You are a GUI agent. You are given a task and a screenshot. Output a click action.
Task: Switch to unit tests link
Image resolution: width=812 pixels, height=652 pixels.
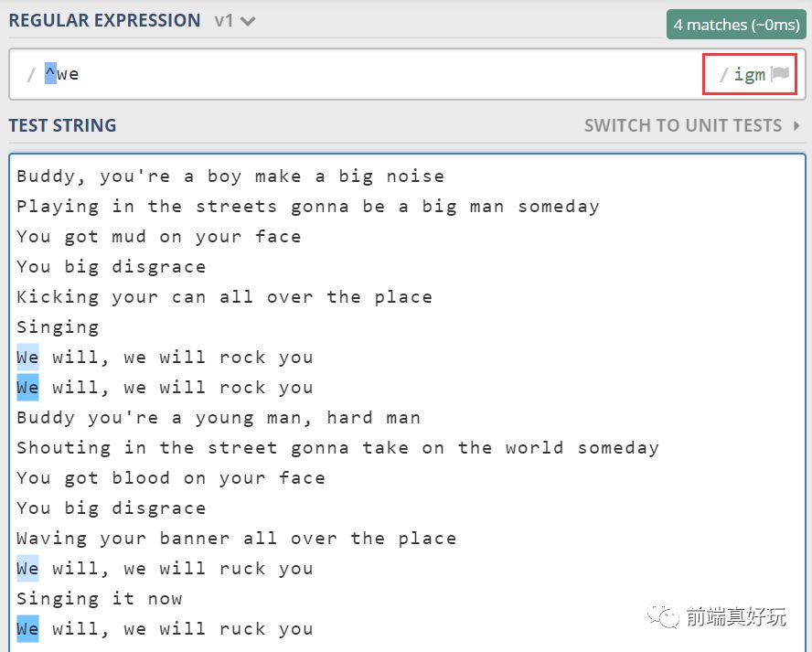pos(692,125)
